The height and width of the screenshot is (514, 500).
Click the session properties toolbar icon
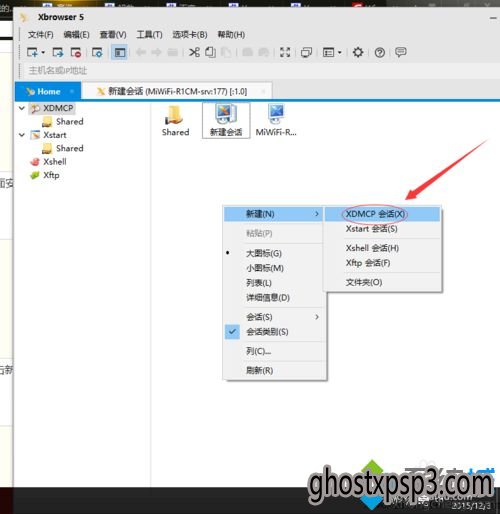[97, 52]
